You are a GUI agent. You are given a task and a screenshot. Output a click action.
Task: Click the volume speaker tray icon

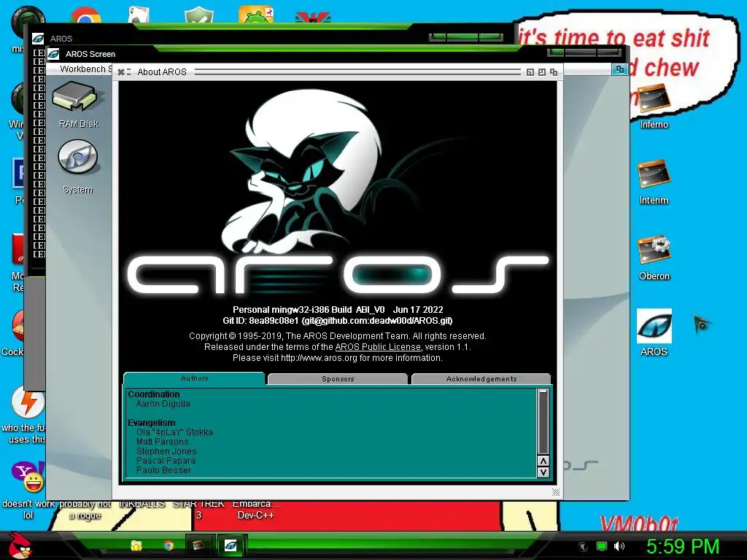pos(619,546)
